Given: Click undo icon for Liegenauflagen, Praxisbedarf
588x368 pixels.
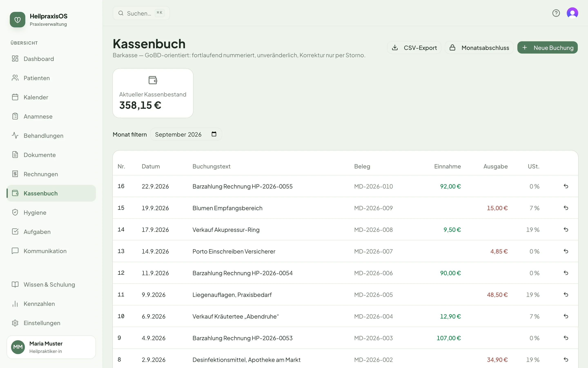Looking at the screenshot, I should coord(566,294).
